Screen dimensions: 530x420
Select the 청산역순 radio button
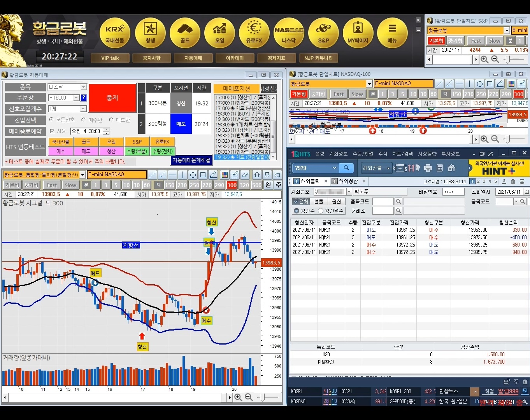[321, 211]
